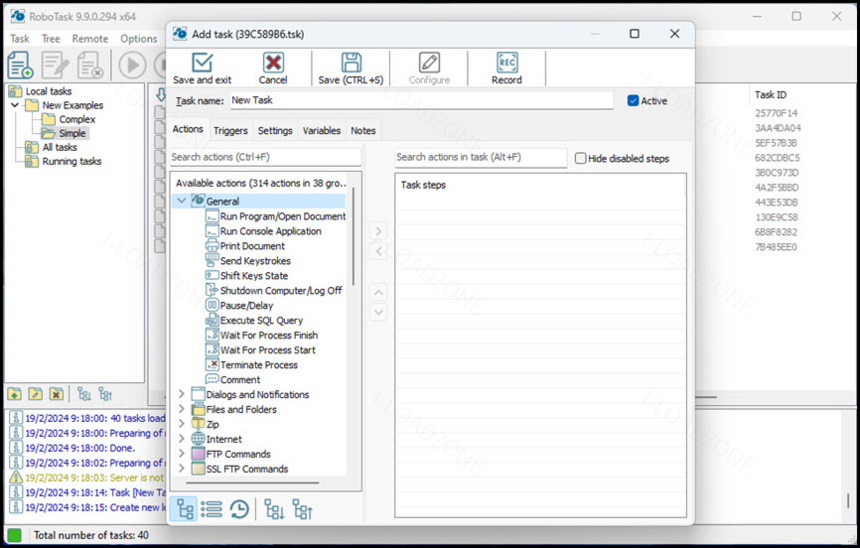Click the Task name input field

(421, 100)
